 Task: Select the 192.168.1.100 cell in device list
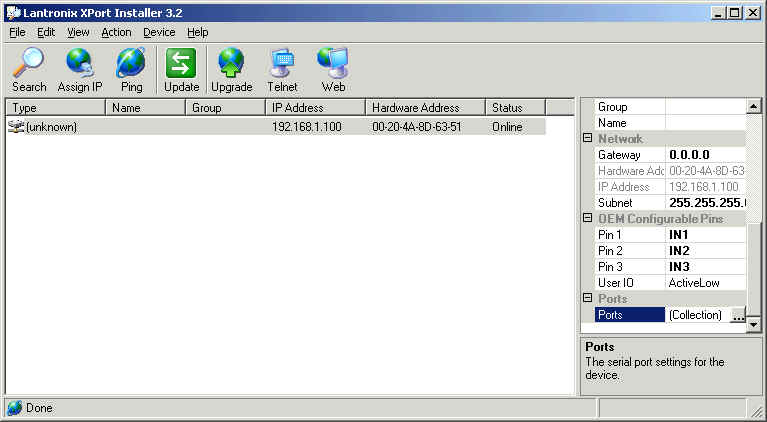307,127
